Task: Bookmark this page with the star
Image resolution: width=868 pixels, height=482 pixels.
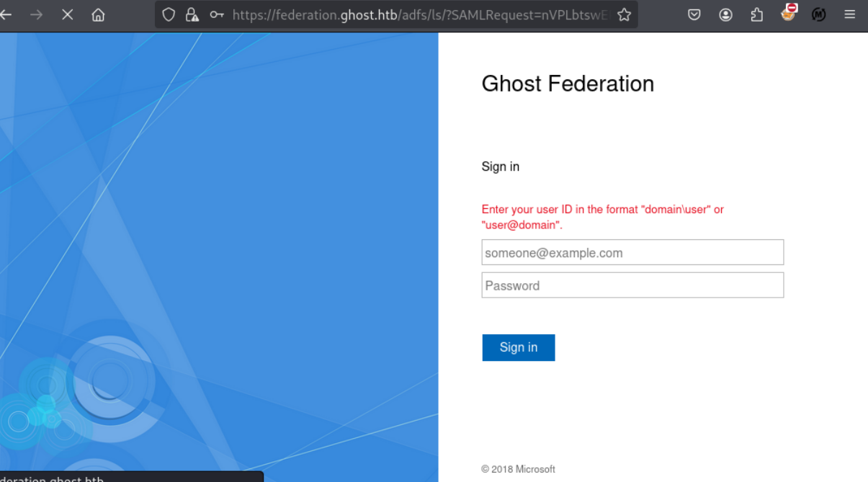Action: 625,14
